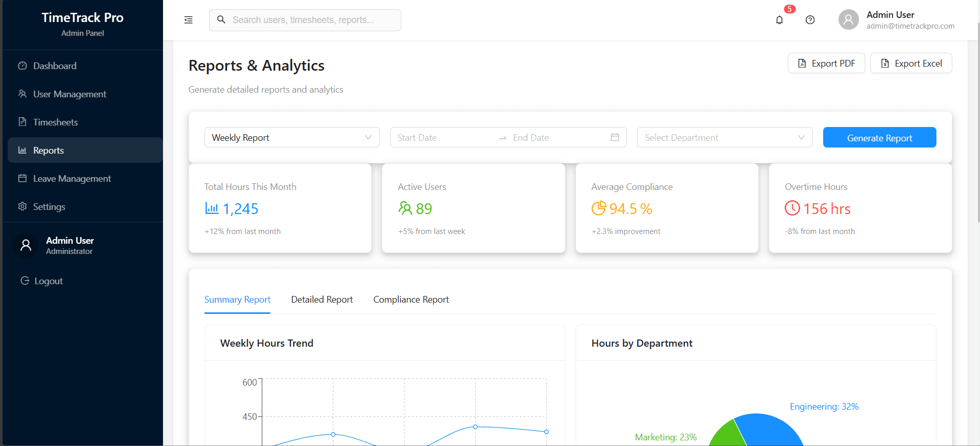Switch to the Summary Report tab

coord(237,300)
